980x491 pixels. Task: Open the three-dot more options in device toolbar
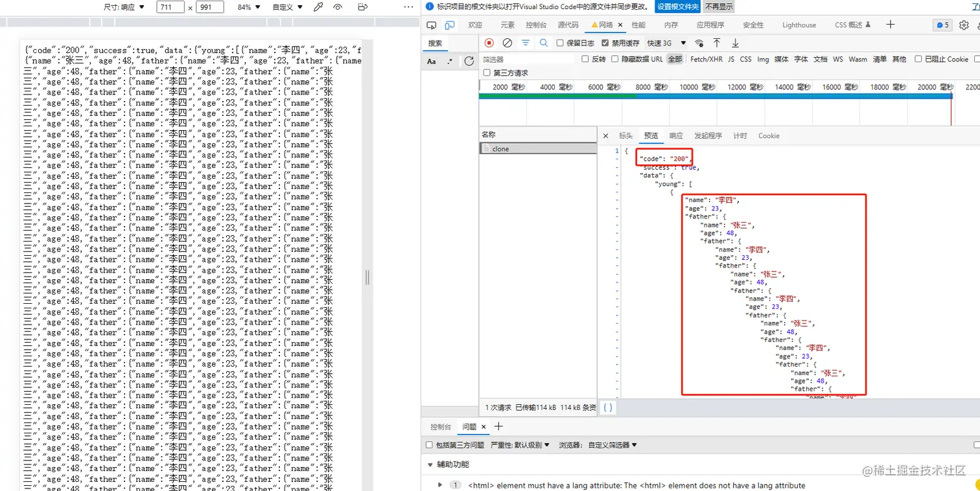(408, 7)
